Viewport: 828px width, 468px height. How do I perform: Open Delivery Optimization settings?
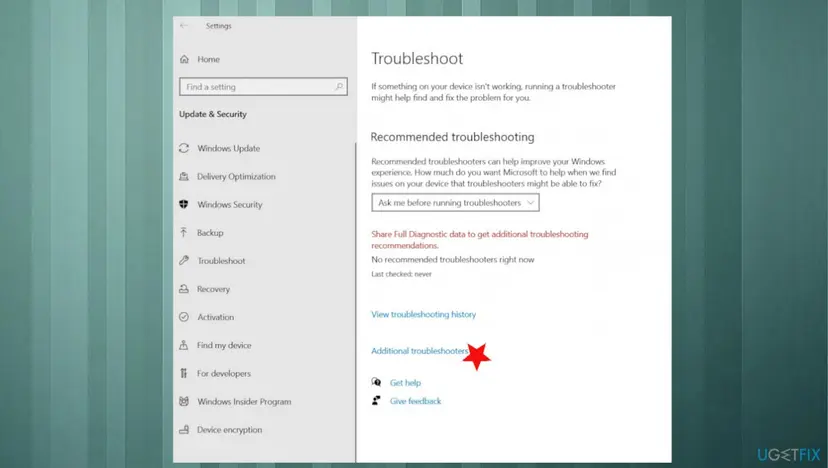pyautogui.click(x=236, y=176)
